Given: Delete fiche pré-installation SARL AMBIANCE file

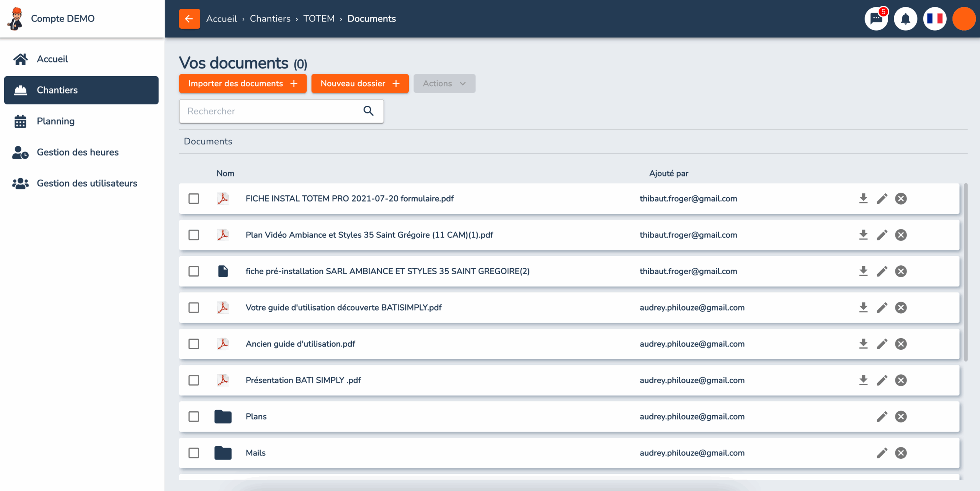Looking at the screenshot, I should [901, 271].
